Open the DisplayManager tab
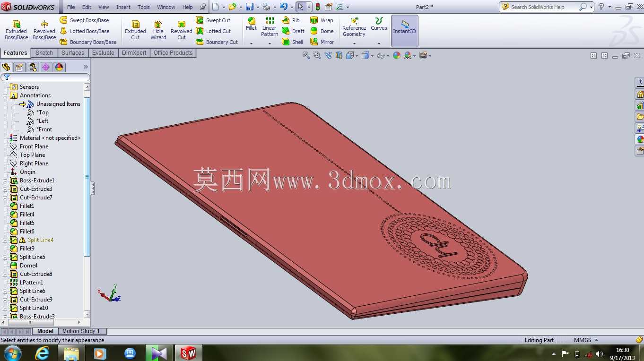 (x=59, y=67)
